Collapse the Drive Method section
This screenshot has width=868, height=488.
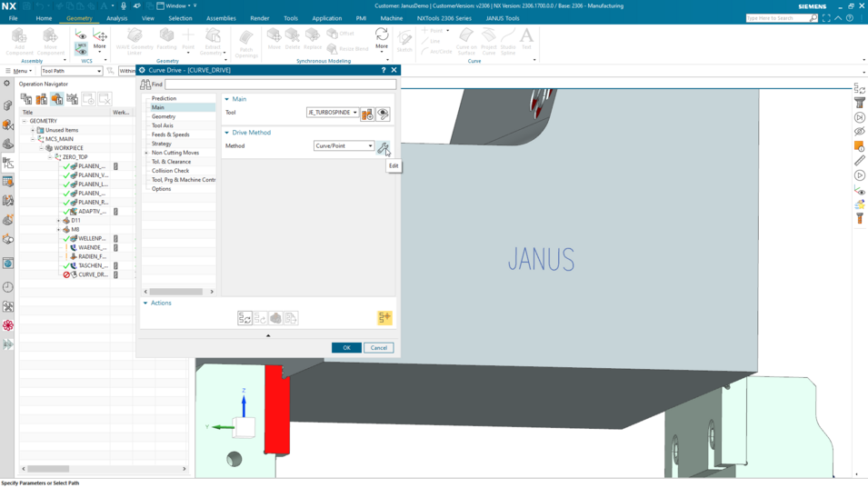[x=226, y=133]
